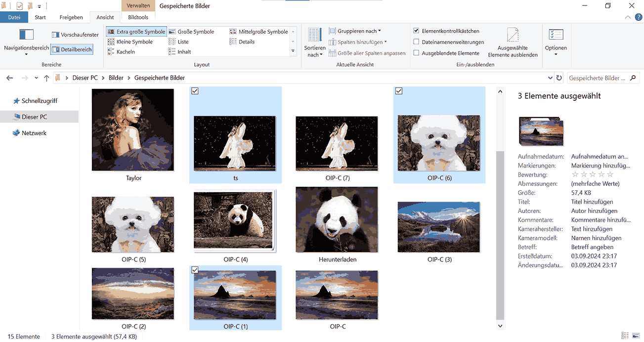This screenshot has height=342, width=644.
Task: Disable the Elementkontrollkästchen checkbox
Action: (x=416, y=31)
